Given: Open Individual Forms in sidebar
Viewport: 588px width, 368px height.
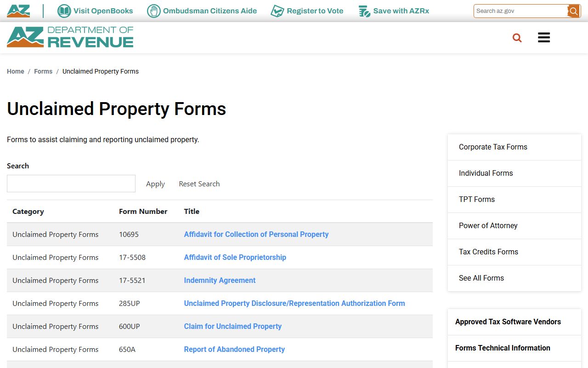Looking at the screenshot, I should 514,173.
